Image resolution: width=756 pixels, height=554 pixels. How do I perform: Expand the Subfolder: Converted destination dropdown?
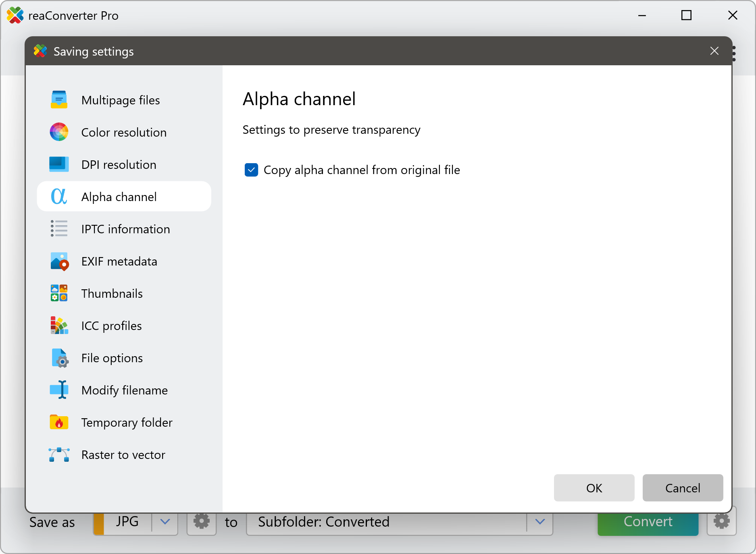point(540,522)
